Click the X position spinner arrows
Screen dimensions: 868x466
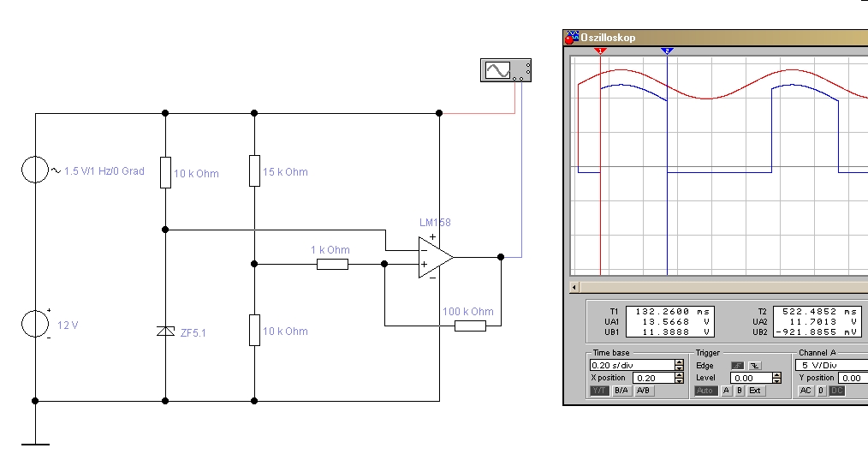(679, 378)
